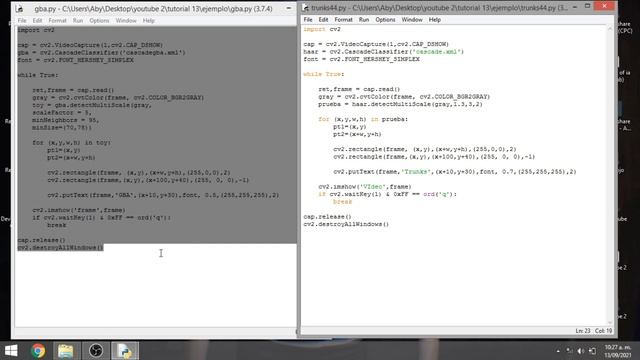Open Edit menu in gba.py window
640x360 pixels.
pyautogui.click(x=38, y=20)
